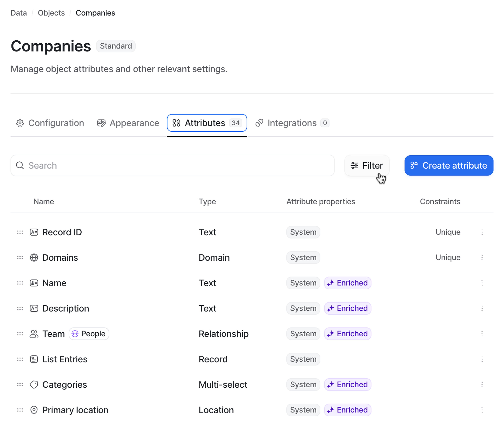Go to Data in the breadcrumb
The width and height of the screenshot is (504, 423).
(x=19, y=13)
